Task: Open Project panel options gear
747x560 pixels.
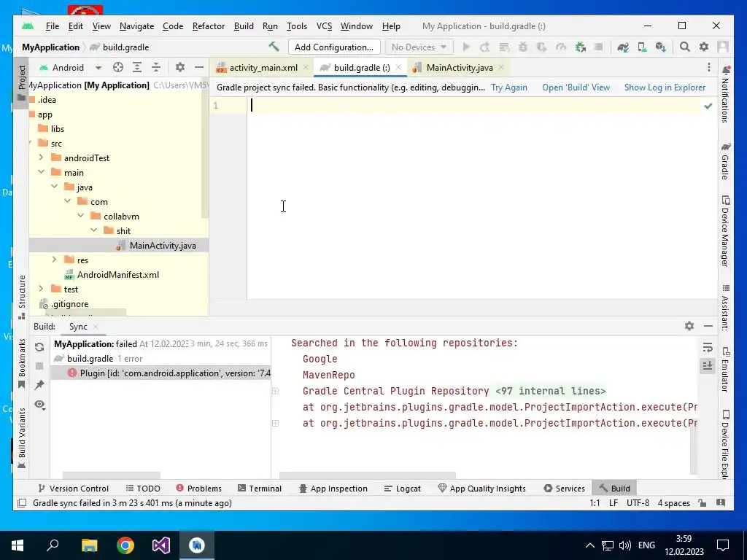Action: (179, 68)
